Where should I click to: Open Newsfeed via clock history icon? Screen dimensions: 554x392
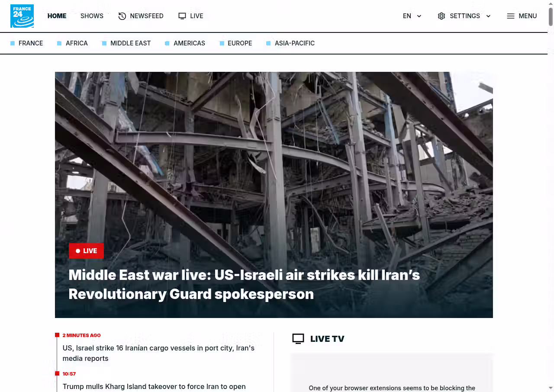(x=122, y=16)
